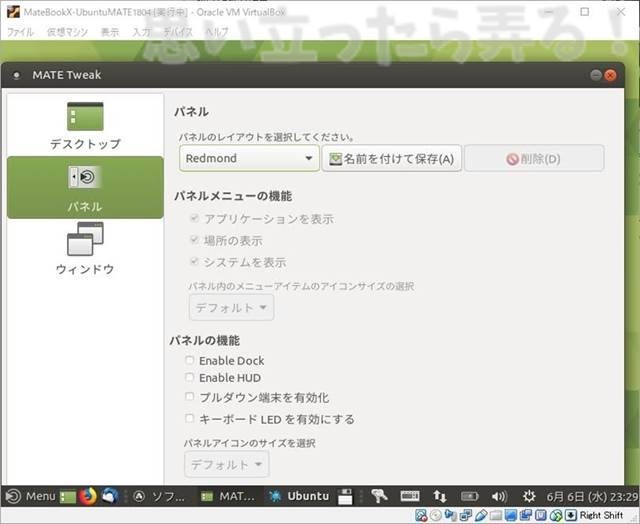Open the panel layout dropdown showing Redmond

tap(249, 158)
